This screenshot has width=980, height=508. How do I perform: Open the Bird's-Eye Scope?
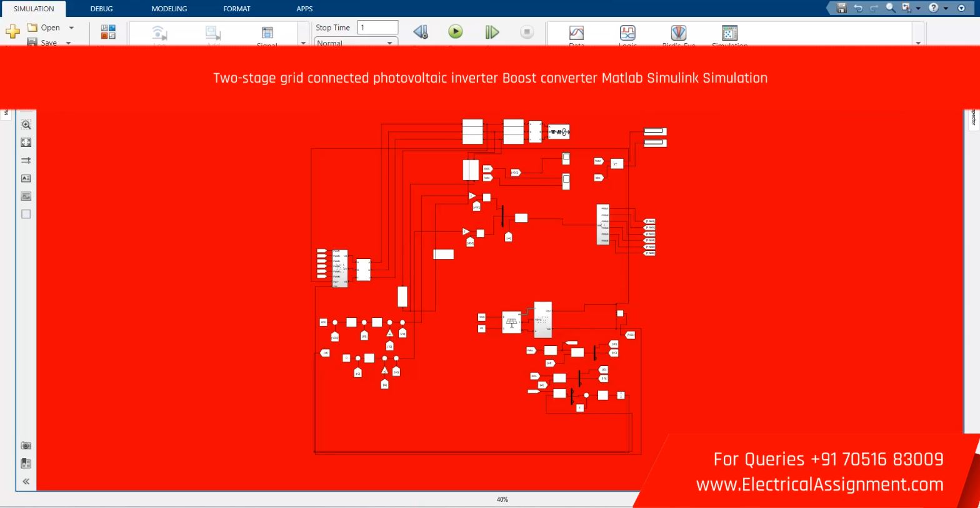click(x=678, y=33)
